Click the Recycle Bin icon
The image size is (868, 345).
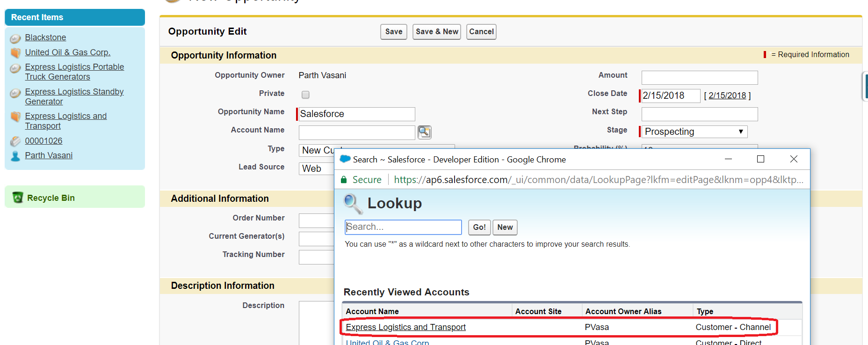tap(18, 198)
